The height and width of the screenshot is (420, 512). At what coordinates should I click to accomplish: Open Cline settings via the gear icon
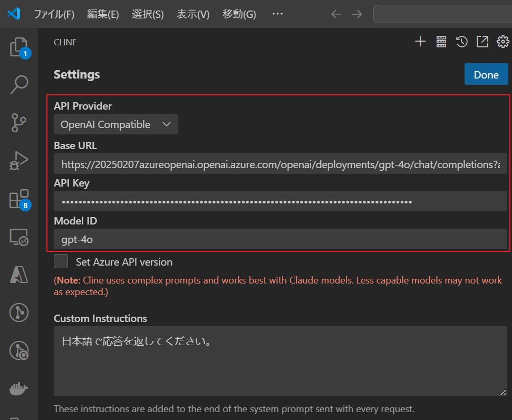click(503, 42)
